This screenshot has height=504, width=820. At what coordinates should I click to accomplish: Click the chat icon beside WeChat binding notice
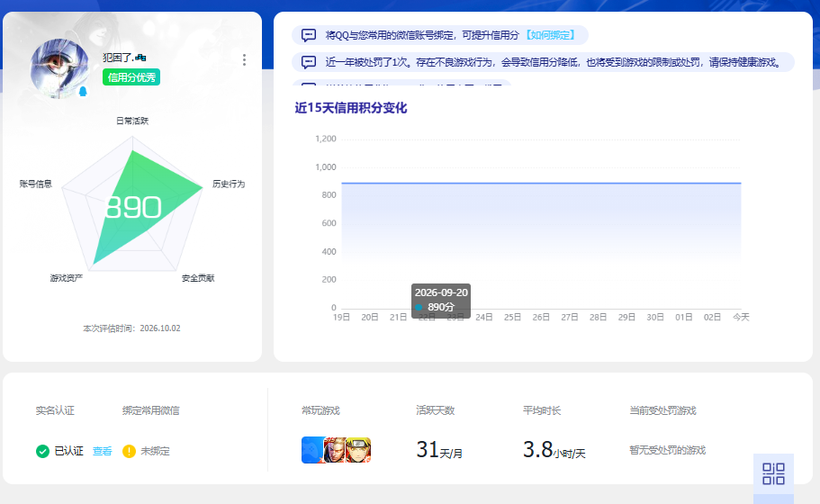pos(309,35)
